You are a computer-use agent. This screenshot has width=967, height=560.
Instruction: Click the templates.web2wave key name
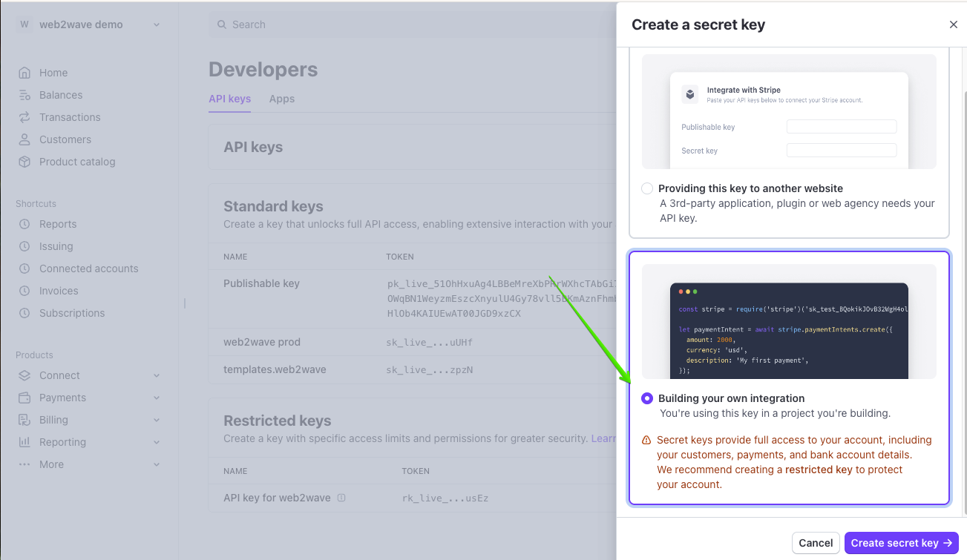pyautogui.click(x=275, y=369)
